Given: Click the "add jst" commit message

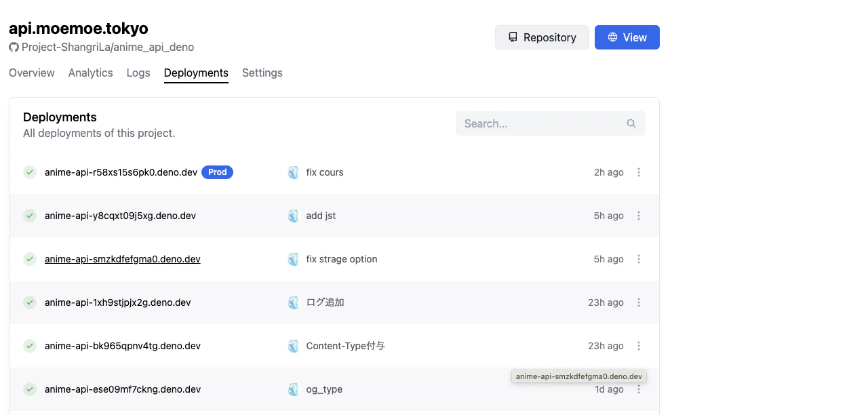Looking at the screenshot, I should point(321,216).
